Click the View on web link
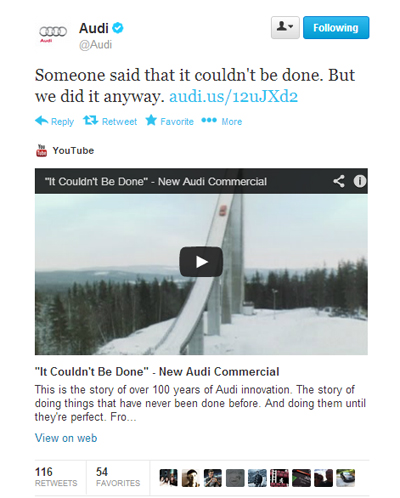The width and height of the screenshot is (400, 498). pos(66,438)
